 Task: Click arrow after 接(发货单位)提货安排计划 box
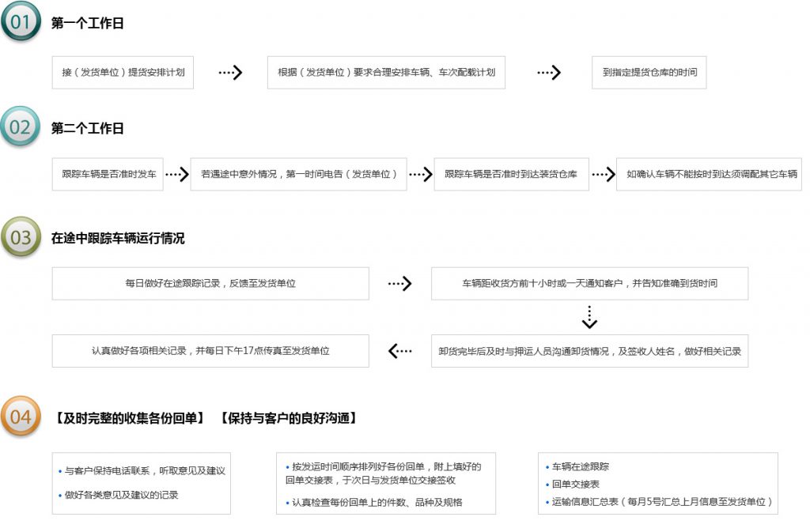tap(230, 73)
